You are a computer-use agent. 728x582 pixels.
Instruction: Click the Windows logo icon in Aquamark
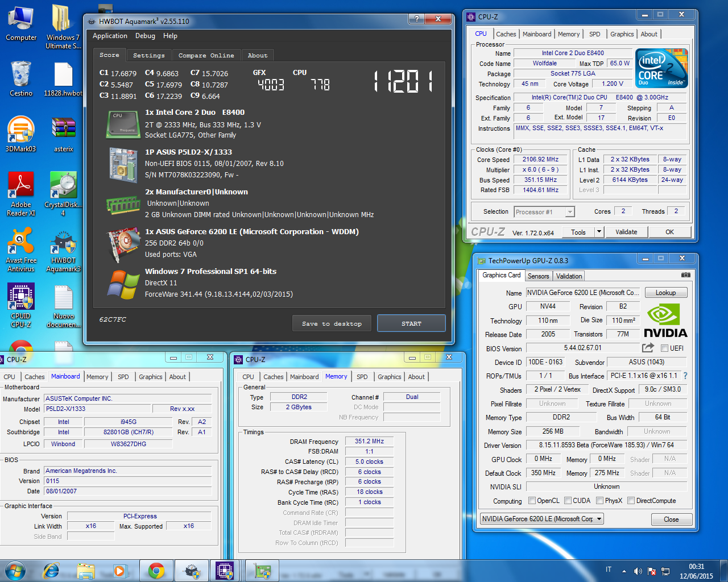click(123, 284)
